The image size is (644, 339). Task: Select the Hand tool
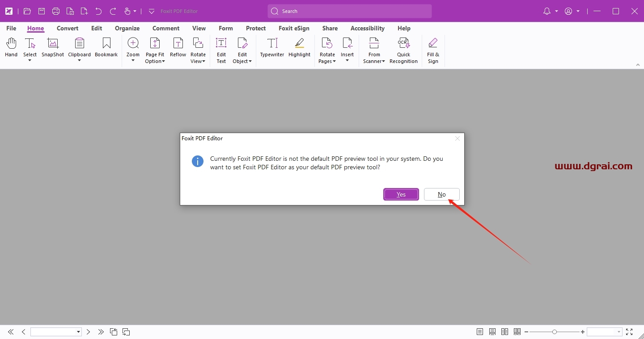(11, 48)
